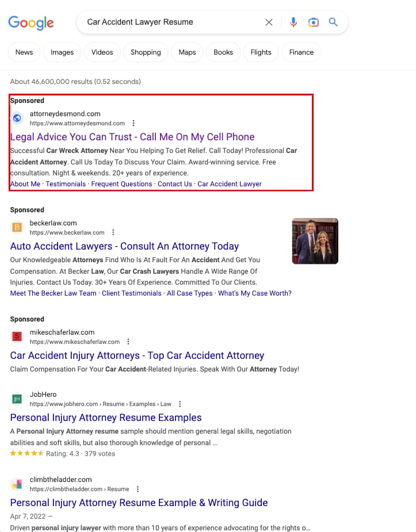Click the beckerlaw.com B favicon

point(17,227)
